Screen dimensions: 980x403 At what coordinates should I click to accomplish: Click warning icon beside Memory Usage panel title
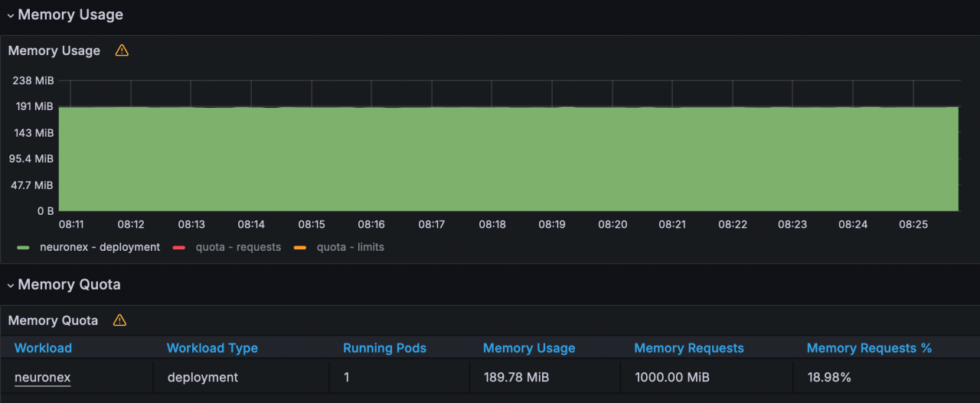[122, 50]
